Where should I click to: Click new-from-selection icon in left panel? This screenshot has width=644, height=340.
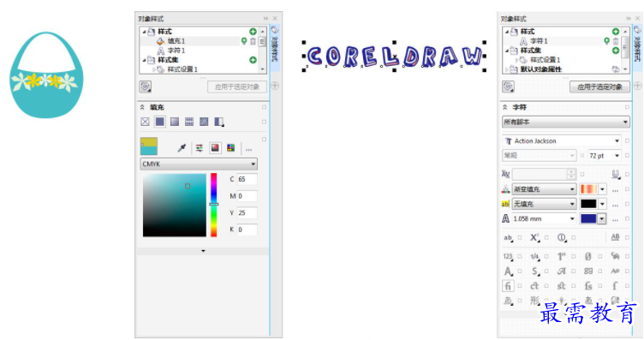146,86
